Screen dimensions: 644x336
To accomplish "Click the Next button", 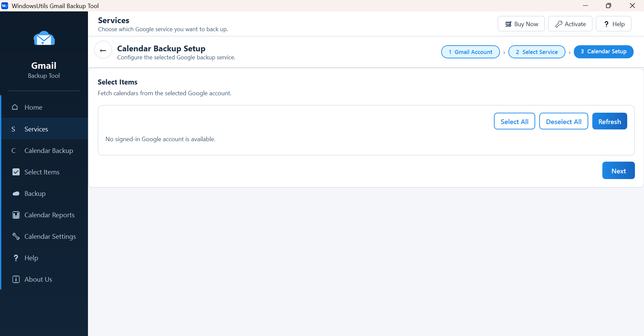I will pos(618,171).
